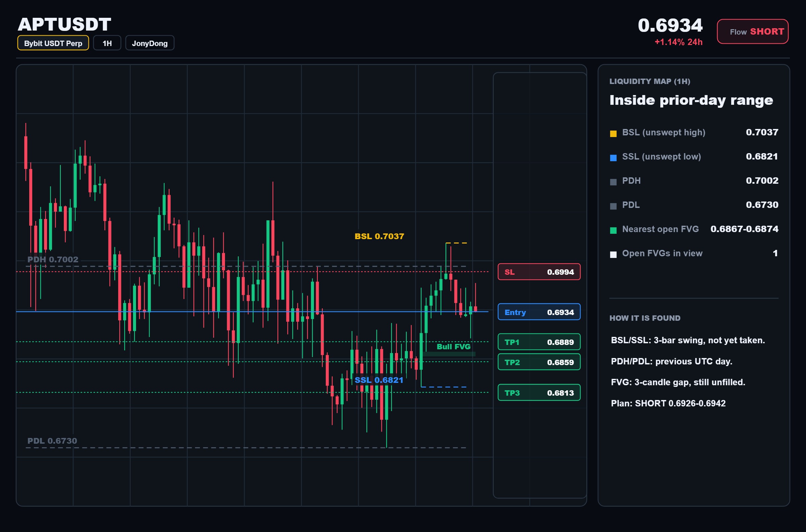Click the SSL value 0.6821 in panel
The image size is (806, 532).
point(762,157)
